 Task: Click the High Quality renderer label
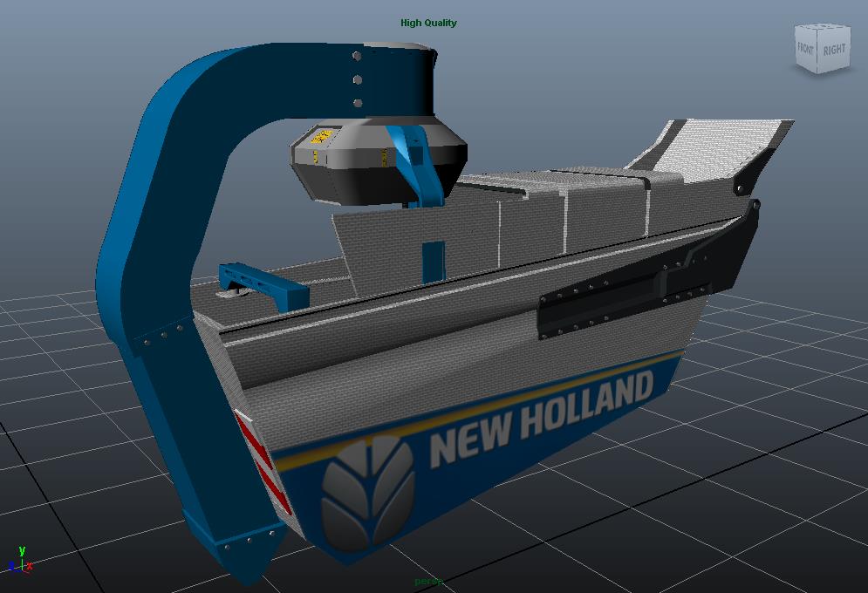[x=428, y=23]
